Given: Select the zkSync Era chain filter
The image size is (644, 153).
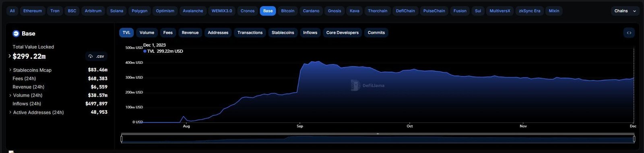Looking at the screenshot, I should click(530, 11).
